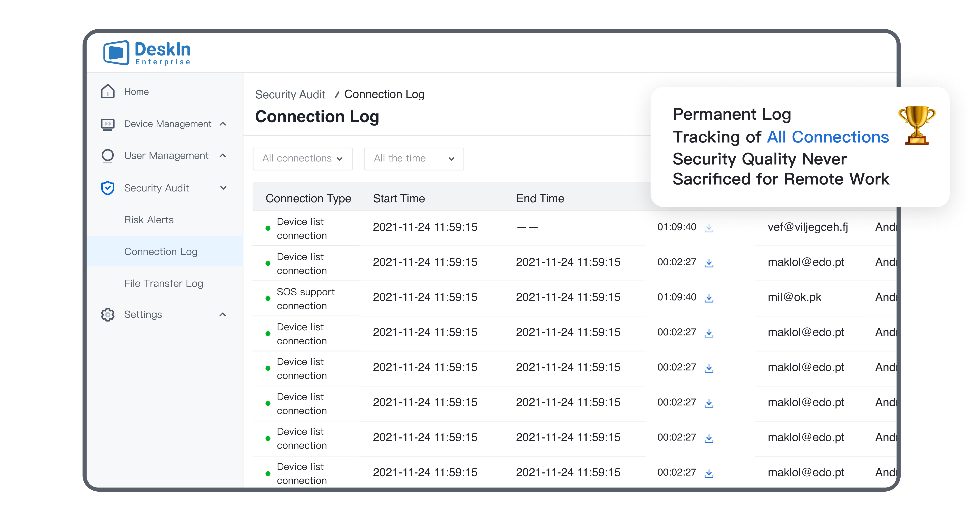Select Connection Log in the sidebar

pyautogui.click(x=165, y=251)
